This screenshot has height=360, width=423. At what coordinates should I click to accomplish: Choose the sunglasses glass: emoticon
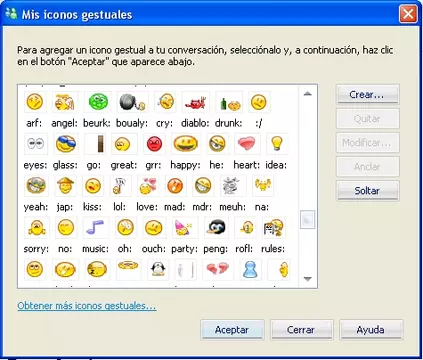65,144
